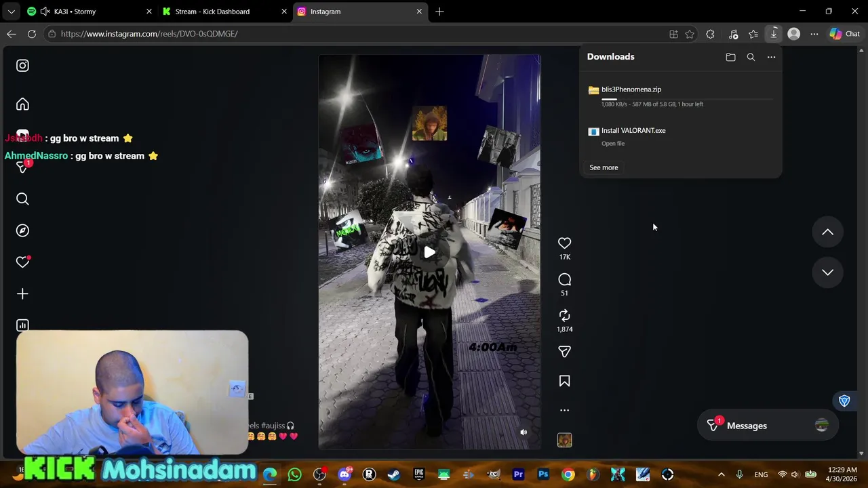Share the reel via the paper plane icon
The width and height of the screenshot is (868, 488).
[564, 352]
